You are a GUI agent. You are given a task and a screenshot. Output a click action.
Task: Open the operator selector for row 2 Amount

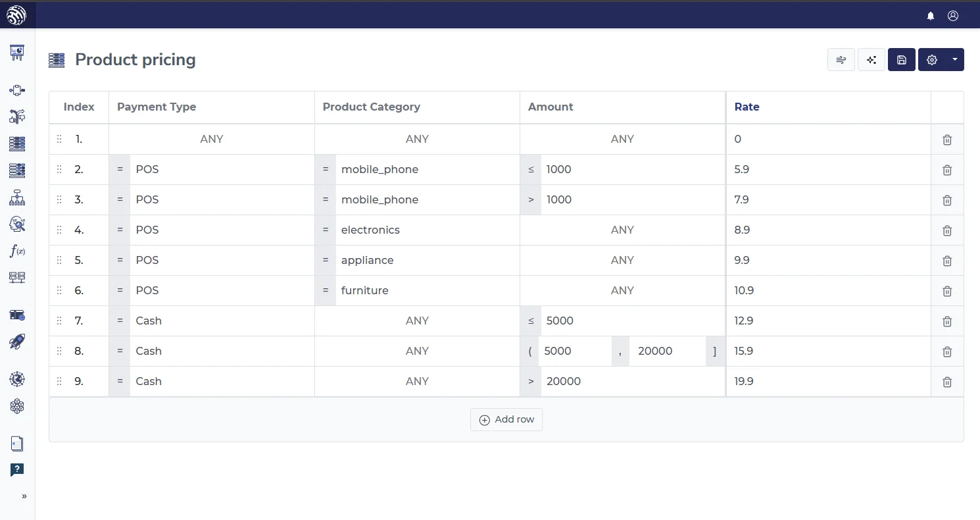point(531,170)
